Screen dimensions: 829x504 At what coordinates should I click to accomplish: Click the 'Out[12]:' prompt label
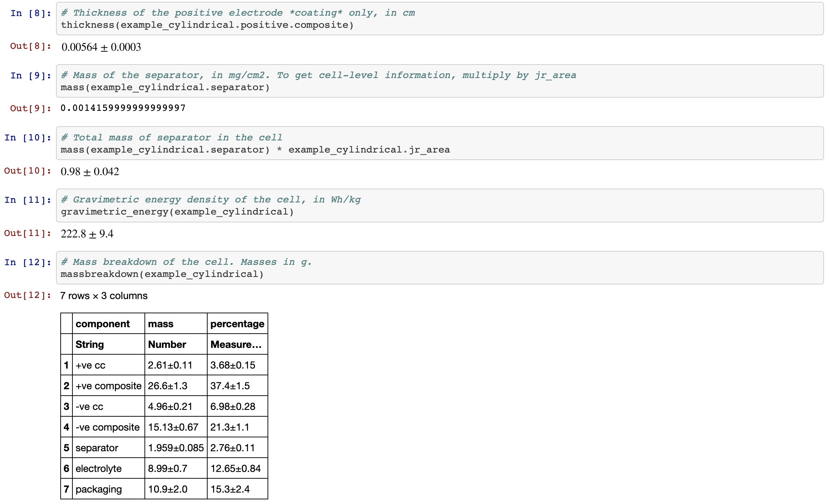click(x=28, y=295)
